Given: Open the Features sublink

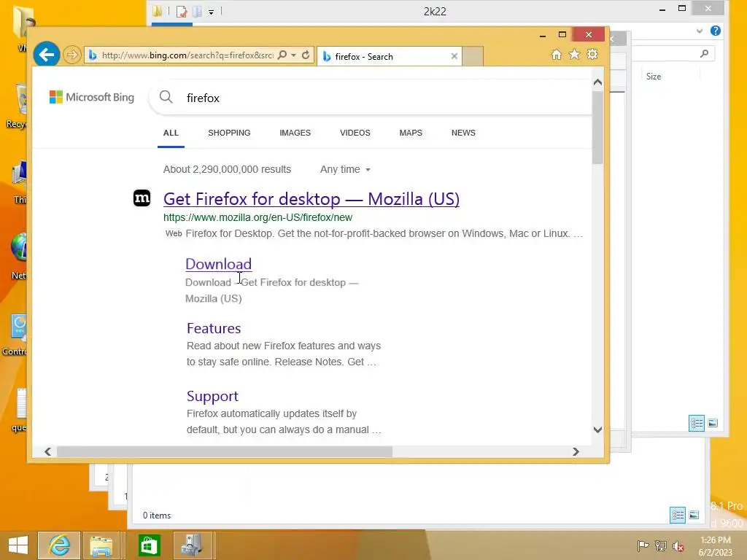Looking at the screenshot, I should click(214, 328).
